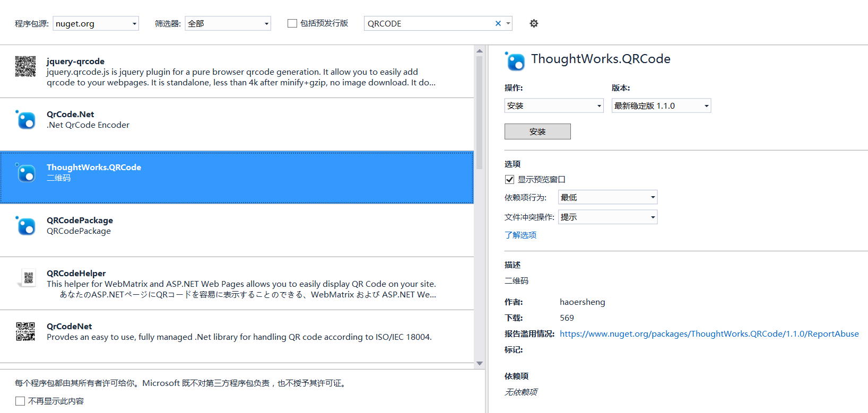Open the 版本 最新稳定版 1.1.0 dropdown
The image size is (868, 413).
point(661,106)
